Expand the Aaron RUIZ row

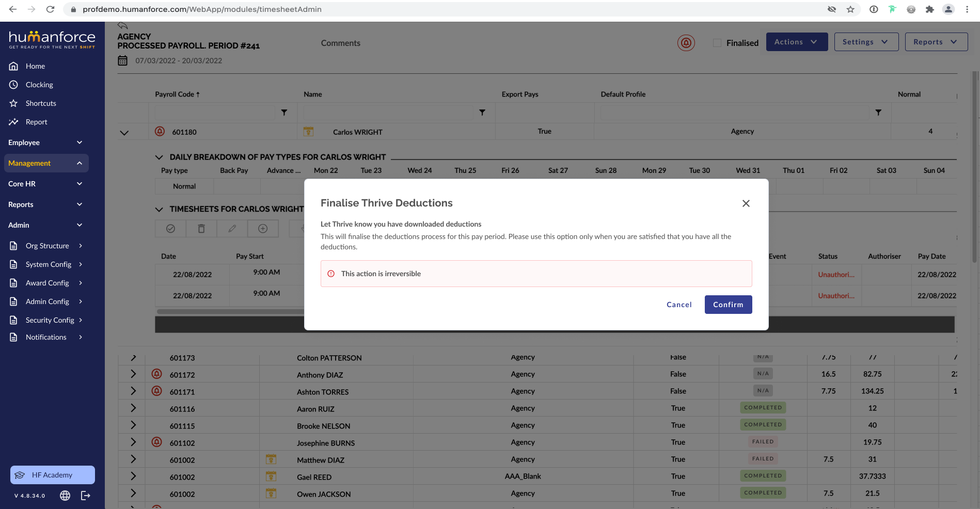click(x=133, y=408)
